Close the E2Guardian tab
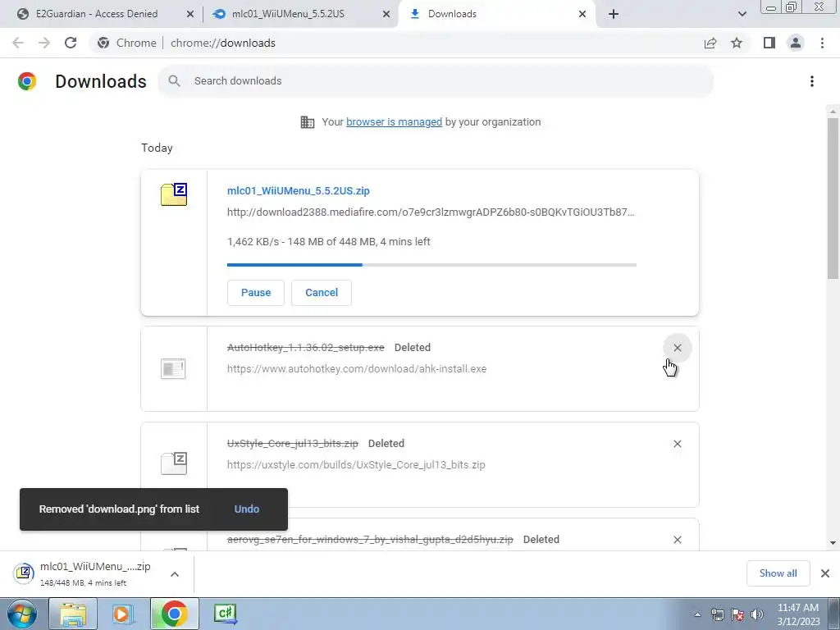This screenshot has height=630, width=840. pyautogui.click(x=190, y=14)
